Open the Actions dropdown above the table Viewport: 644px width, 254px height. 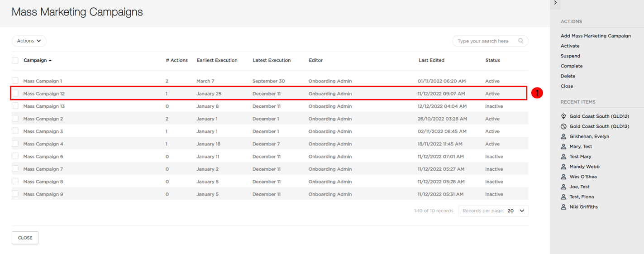pyautogui.click(x=29, y=41)
